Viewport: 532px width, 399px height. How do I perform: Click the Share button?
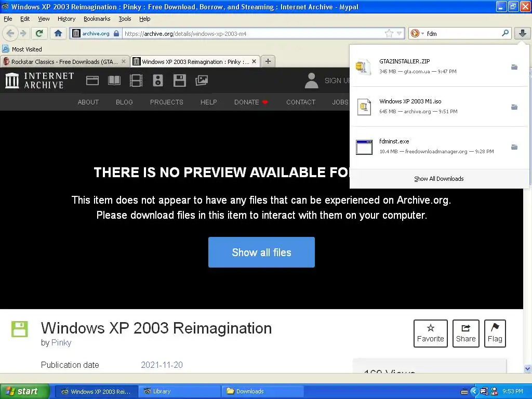(465, 333)
